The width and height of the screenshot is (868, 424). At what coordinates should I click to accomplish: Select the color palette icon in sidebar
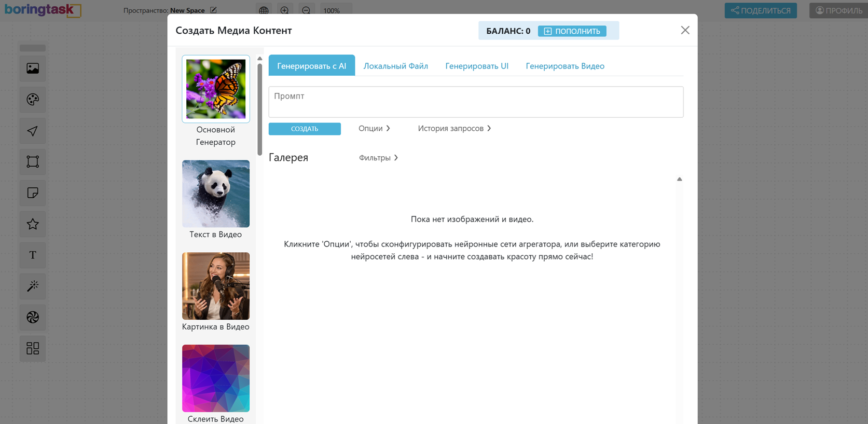tap(33, 100)
